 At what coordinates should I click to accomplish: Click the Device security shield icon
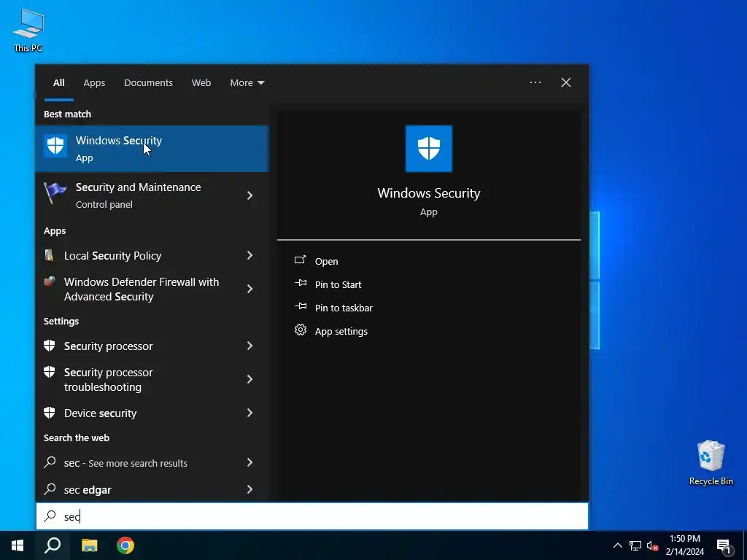coord(50,413)
